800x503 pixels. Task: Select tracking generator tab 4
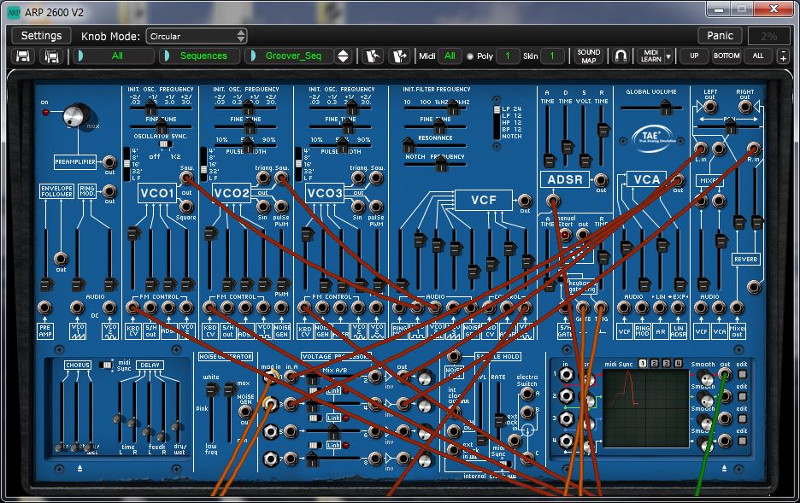678,363
